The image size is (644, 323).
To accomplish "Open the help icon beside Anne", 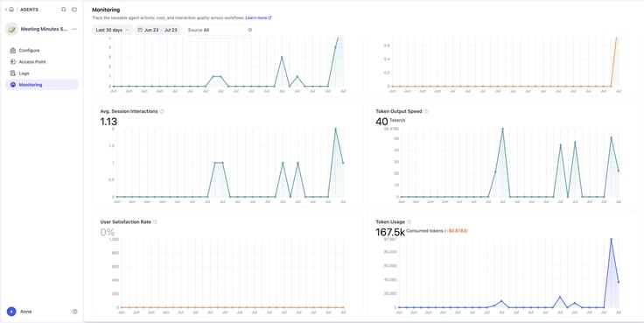I will point(74,312).
